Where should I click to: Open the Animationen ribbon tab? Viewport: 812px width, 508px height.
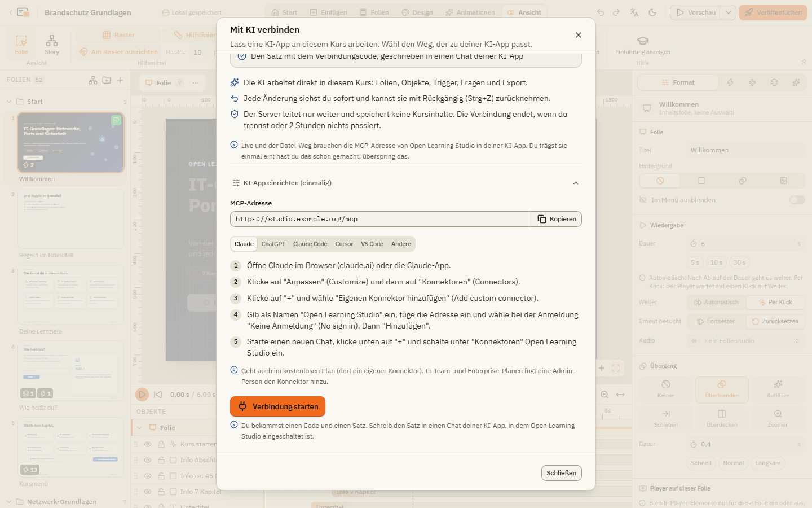click(x=470, y=12)
